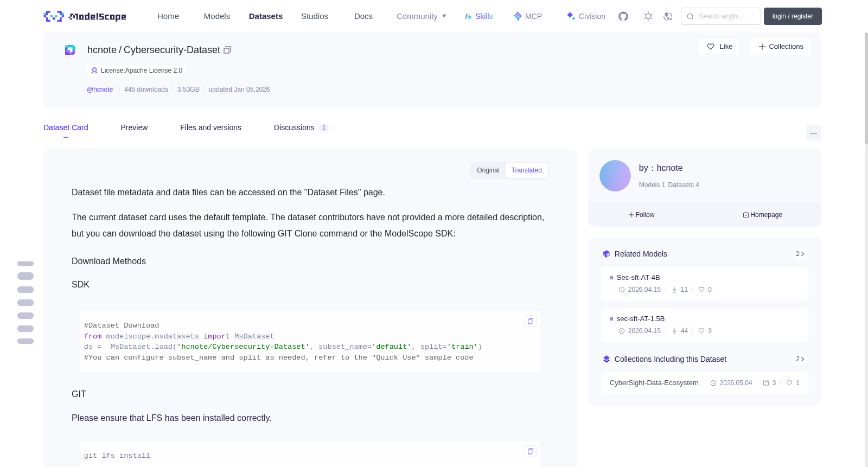Open the Discussions tab
Viewport: 868px width, 467px height.
301,127
